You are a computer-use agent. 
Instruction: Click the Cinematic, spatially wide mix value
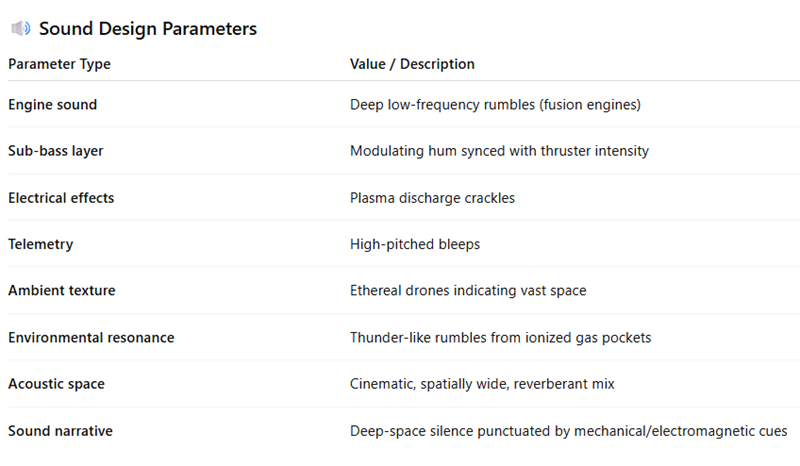click(x=482, y=384)
